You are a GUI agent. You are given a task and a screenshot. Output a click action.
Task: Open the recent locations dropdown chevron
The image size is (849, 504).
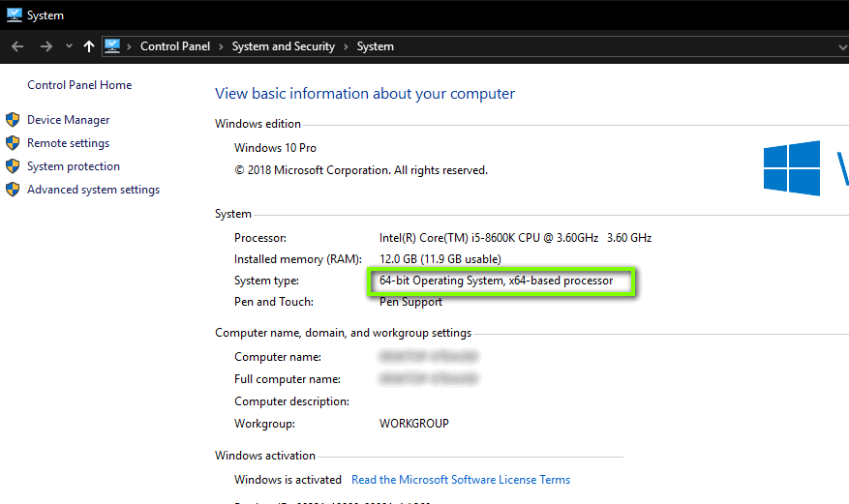click(x=69, y=46)
